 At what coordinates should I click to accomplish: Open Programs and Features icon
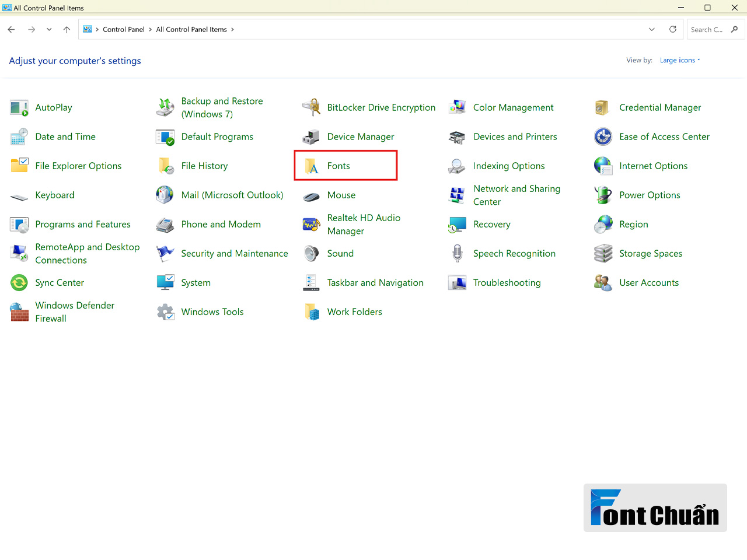pyautogui.click(x=19, y=224)
